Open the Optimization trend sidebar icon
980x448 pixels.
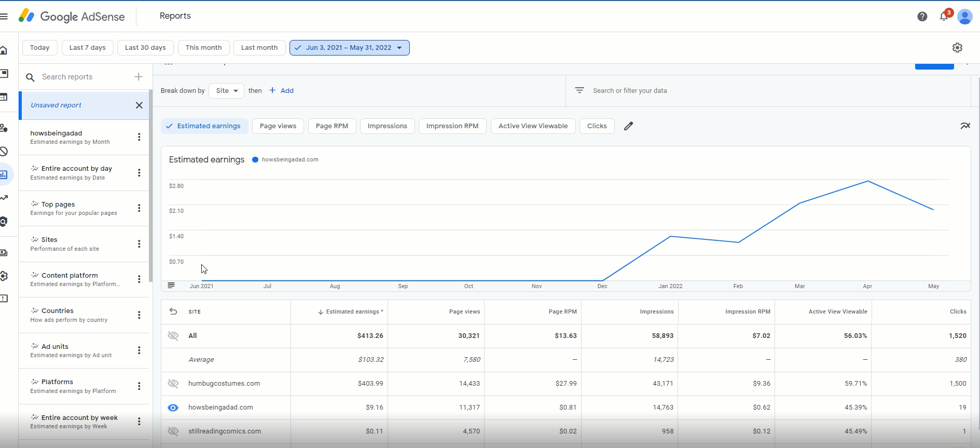4,198
